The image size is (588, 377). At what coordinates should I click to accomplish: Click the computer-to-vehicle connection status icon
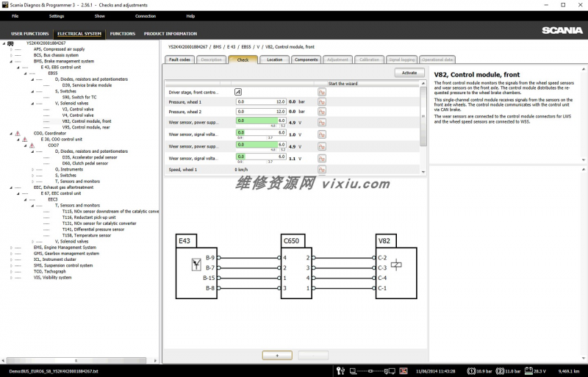372,371
